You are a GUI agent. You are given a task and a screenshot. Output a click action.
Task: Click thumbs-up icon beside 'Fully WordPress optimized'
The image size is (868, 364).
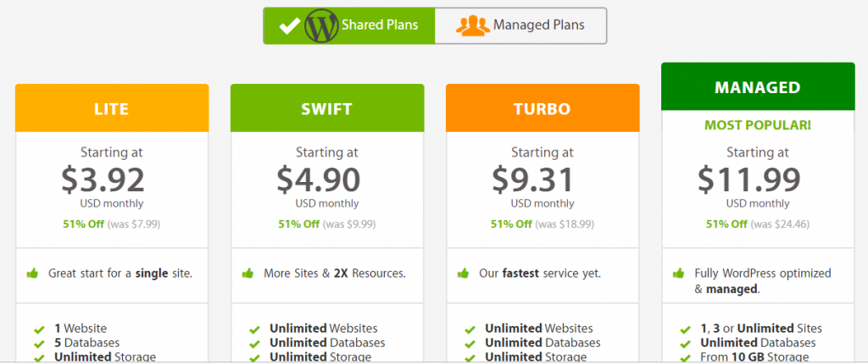[x=679, y=273]
